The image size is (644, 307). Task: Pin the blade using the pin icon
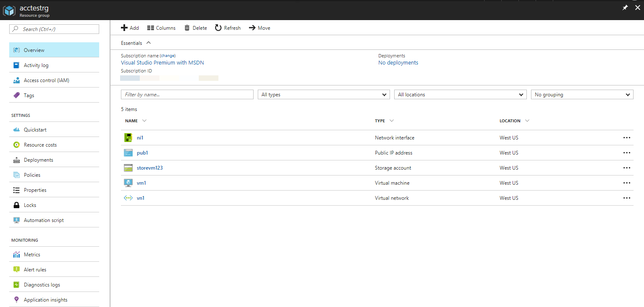pyautogui.click(x=625, y=8)
